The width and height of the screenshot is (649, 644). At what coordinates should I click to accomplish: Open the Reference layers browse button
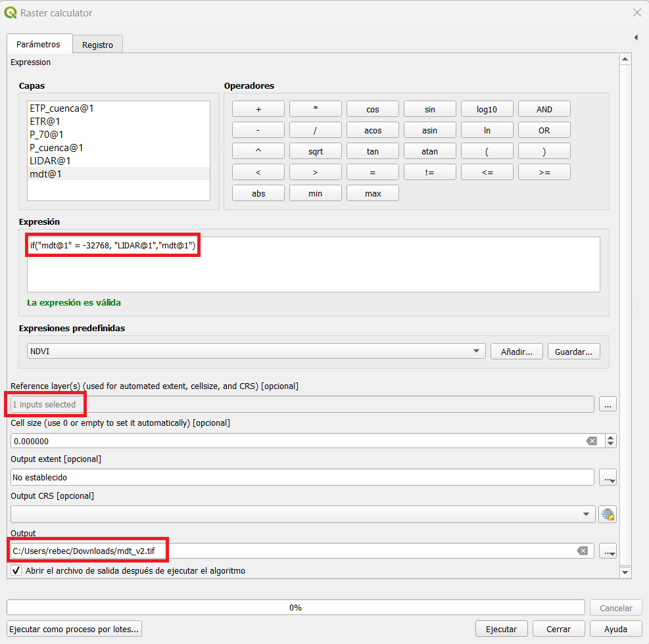click(x=608, y=405)
